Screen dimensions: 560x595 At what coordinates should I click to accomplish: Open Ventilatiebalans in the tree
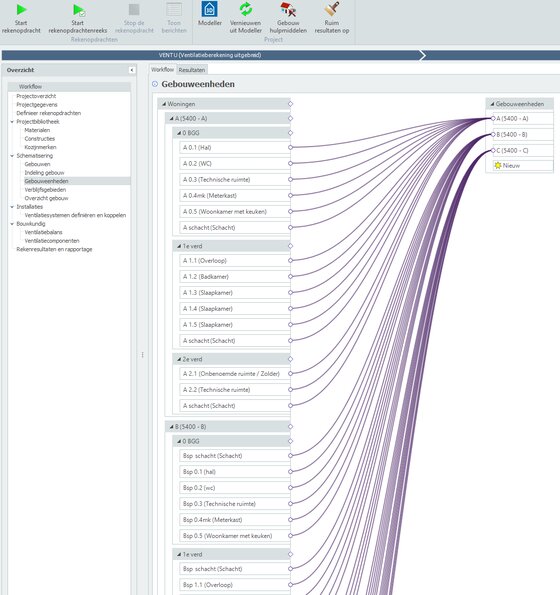click(x=43, y=232)
